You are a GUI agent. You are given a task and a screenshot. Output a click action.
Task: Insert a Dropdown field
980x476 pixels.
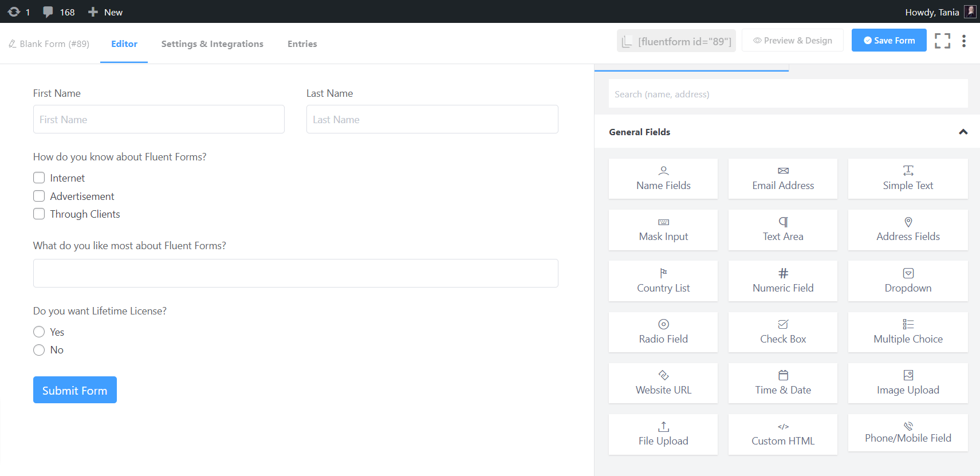908,281
